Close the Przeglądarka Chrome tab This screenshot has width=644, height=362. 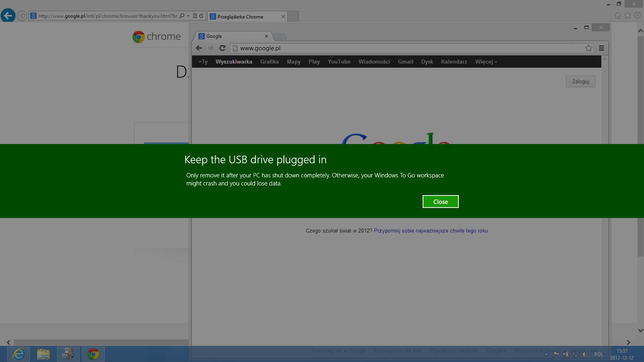coord(283,16)
